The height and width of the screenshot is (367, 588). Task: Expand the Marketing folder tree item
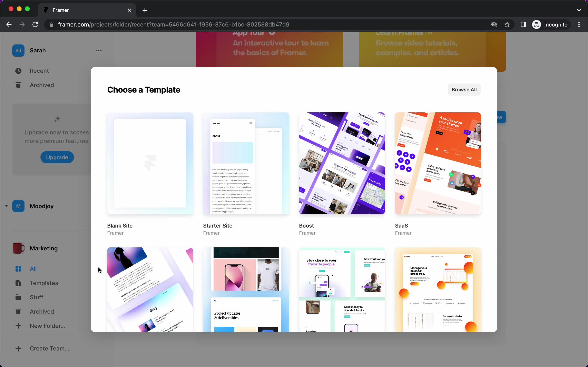point(6,248)
